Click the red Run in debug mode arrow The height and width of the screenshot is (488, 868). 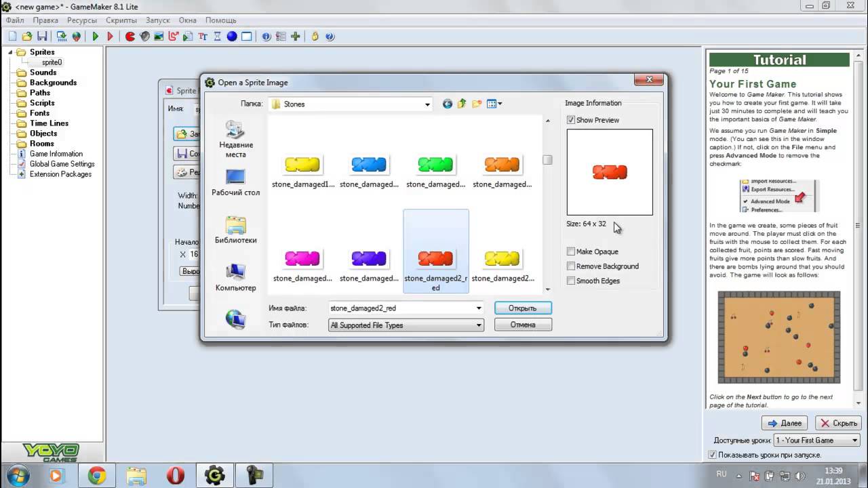(x=111, y=36)
